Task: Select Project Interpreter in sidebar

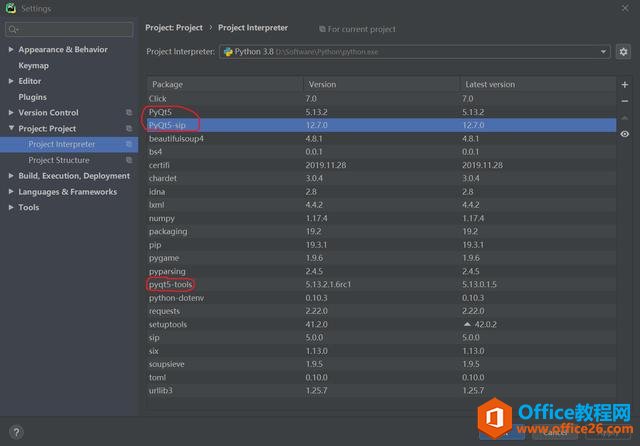Action: click(x=69, y=144)
